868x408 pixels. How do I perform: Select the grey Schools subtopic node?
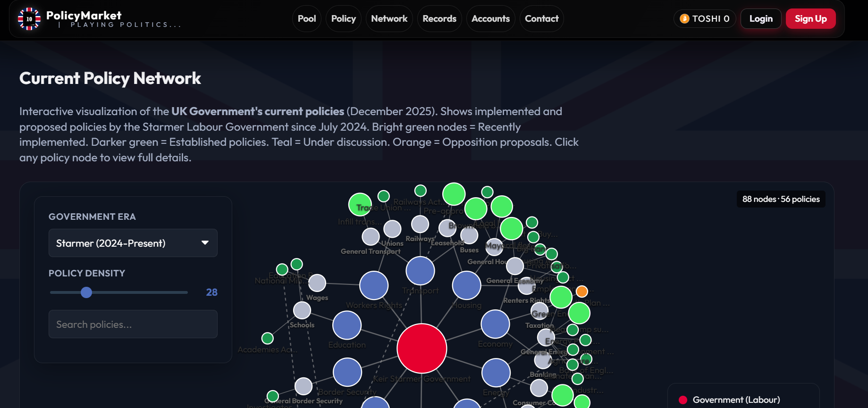pyautogui.click(x=302, y=310)
